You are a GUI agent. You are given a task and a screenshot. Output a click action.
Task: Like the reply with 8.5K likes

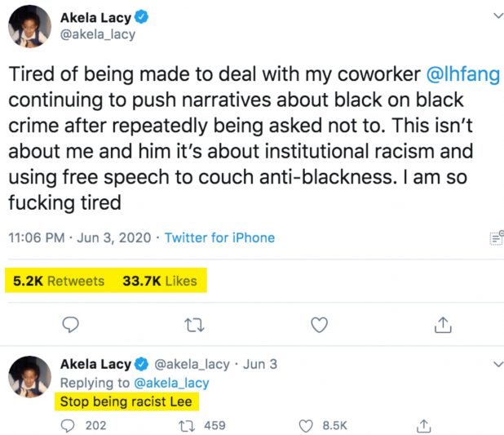click(307, 425)
